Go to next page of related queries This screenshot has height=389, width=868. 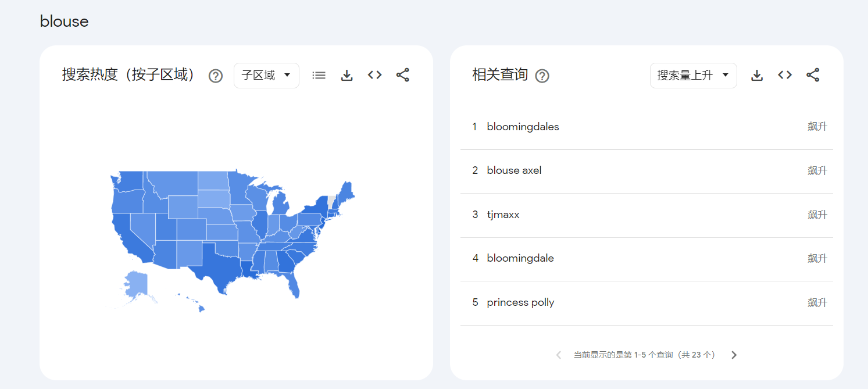(734, 355)
